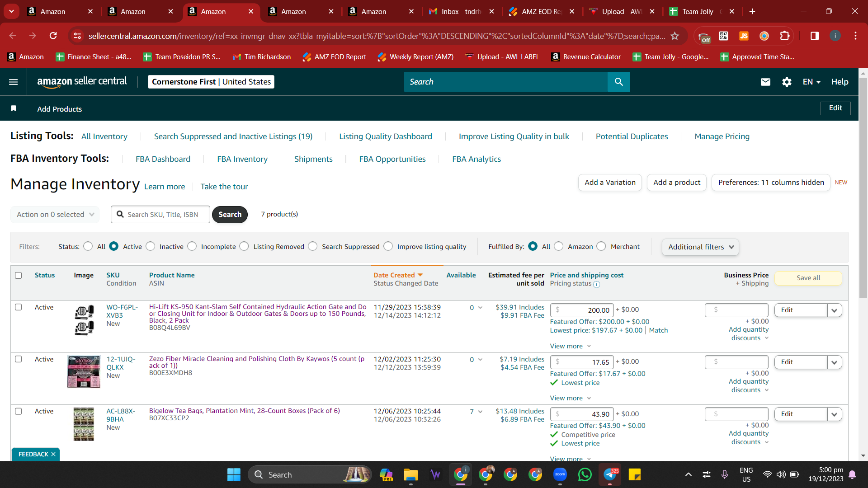868x488 pixels.
Task: Expand available quantity chevron for Bigelow Tea
Action: [480, 411]
